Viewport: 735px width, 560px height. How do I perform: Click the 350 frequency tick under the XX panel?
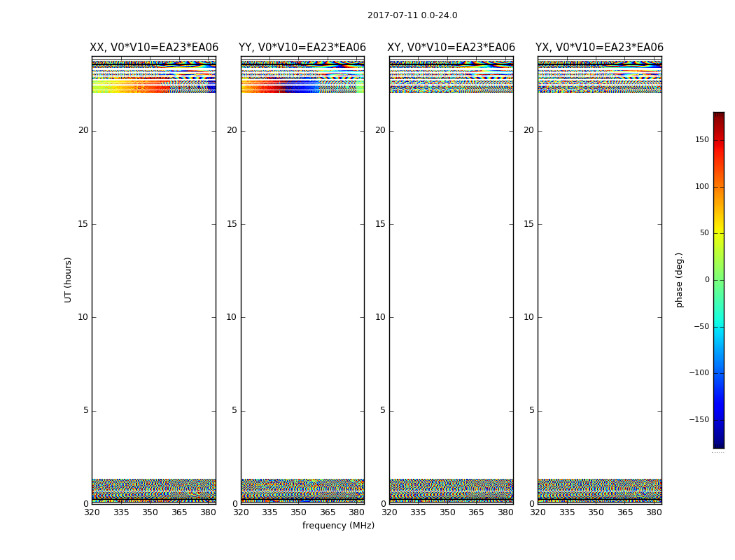pyautogui.click(x=150, y=512)
